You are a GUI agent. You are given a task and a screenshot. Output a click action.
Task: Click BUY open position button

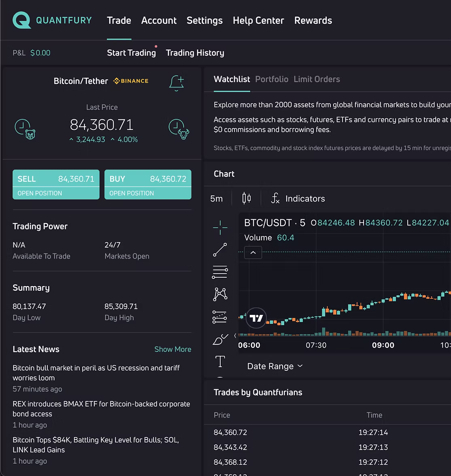tap(148, 185)
